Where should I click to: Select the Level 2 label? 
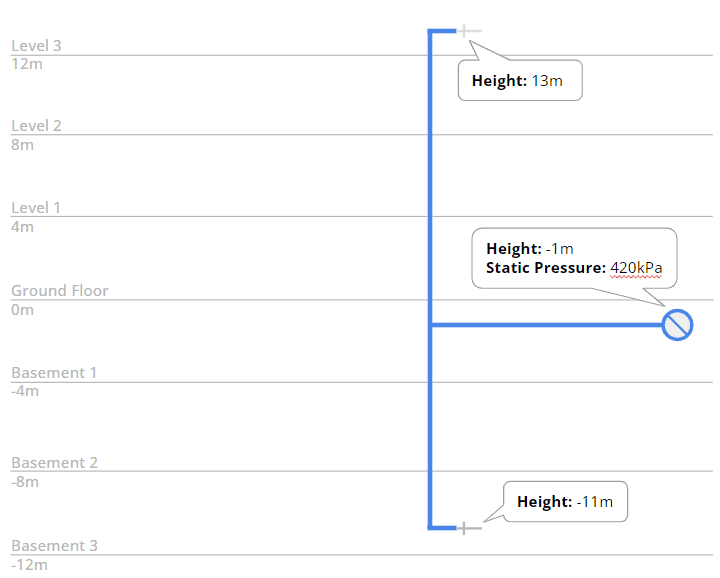(36, 126)
